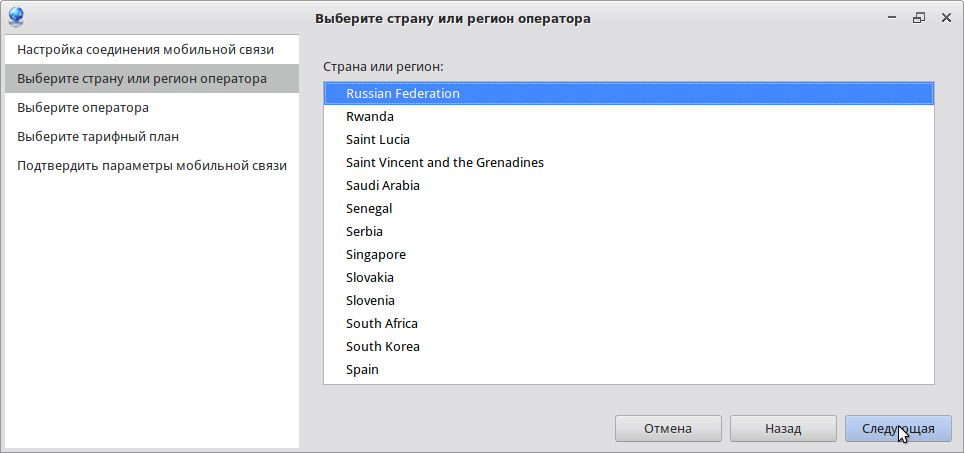Choose Saudi Arabia as the country
Image resolution: width=964 pixels, height=453 pixels.
tap(383, 185)
